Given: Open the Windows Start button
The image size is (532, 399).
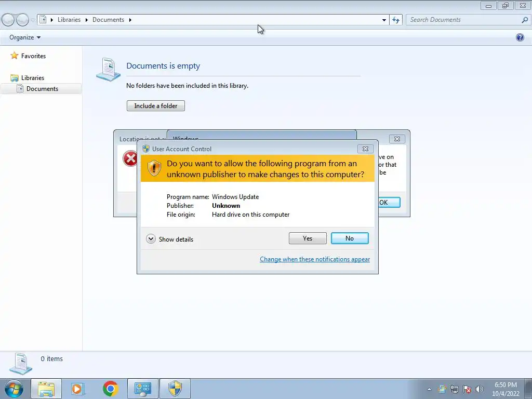Looking at the screenshot, I should 14,389.
